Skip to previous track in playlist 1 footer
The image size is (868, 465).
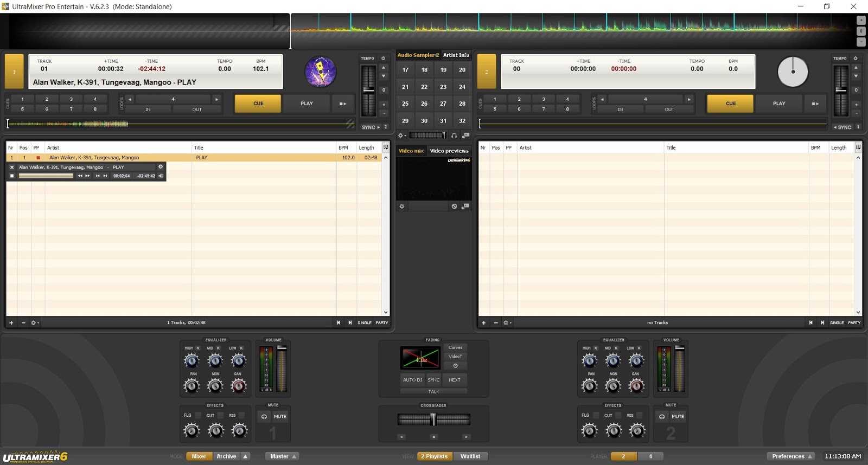[x=339, y=322]
